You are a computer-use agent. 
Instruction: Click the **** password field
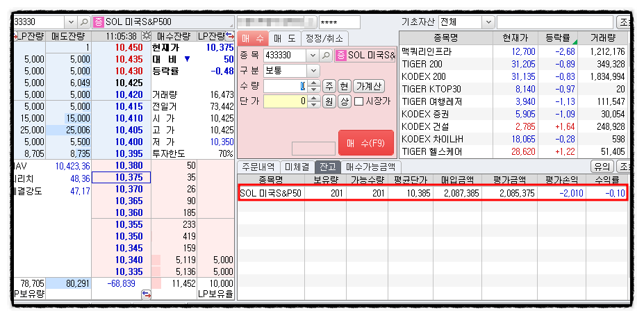(339, 22)
